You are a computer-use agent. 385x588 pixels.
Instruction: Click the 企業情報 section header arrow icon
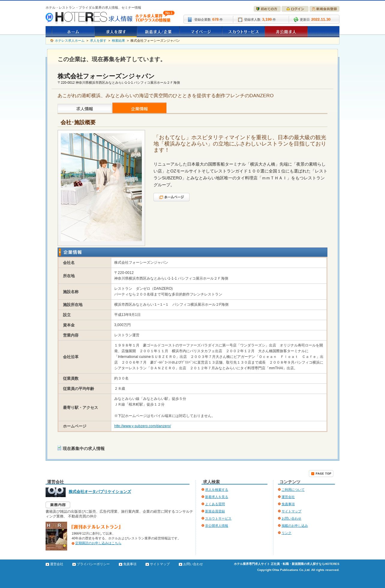click(60, 252)
